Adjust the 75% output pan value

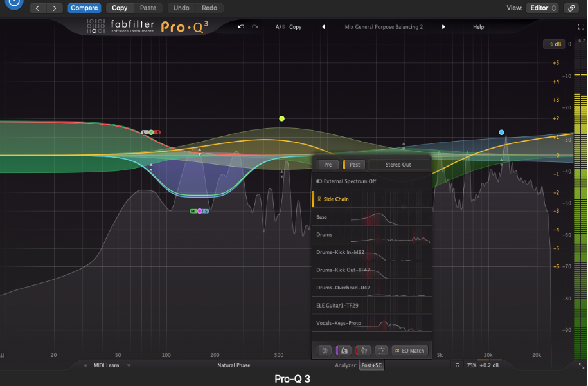point(472,365)
